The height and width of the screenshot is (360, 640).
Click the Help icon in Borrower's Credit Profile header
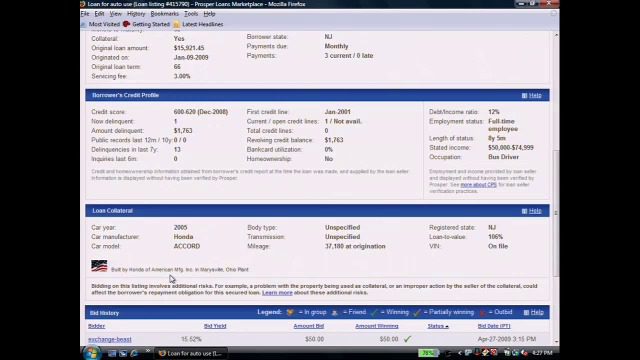point(524,96)
